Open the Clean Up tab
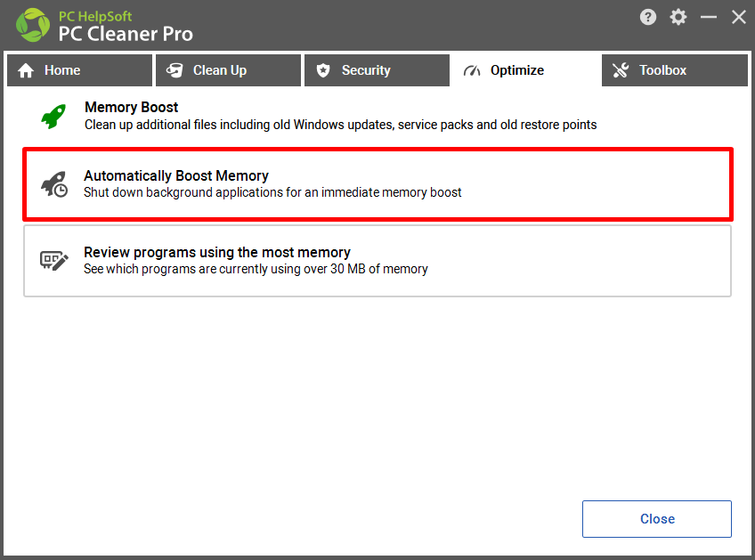The height and width of the screenshot is (560, 755). click(x=228, y=70)
